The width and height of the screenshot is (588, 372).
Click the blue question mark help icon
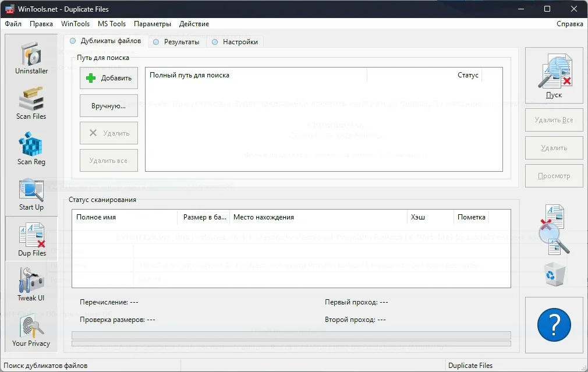[x=554, y=325]
